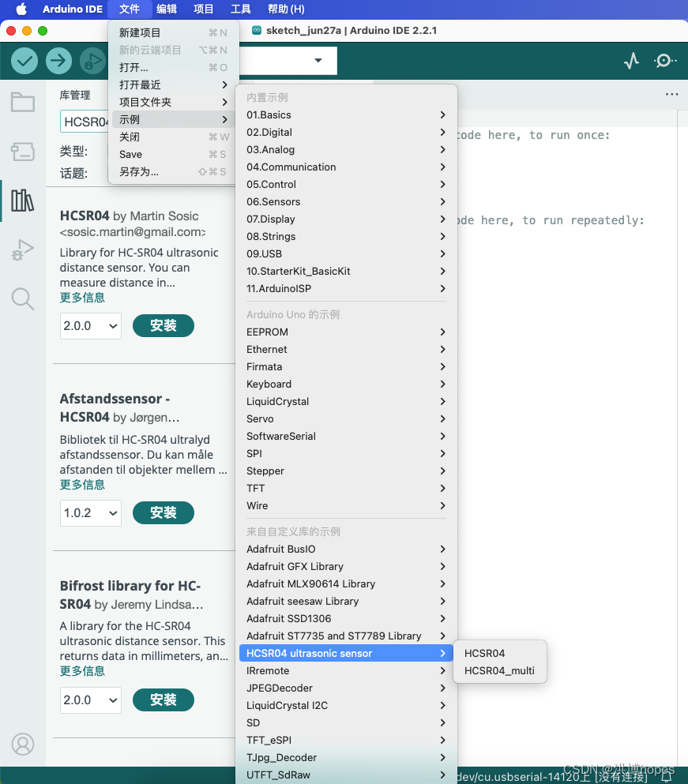Select JPEGDecoder examples entry
This screenshot has width=688, height=784.
click(346, 688)
